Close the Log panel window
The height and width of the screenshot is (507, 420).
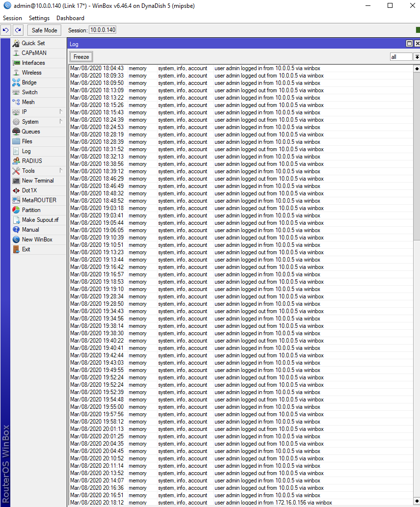click(417, 44)
